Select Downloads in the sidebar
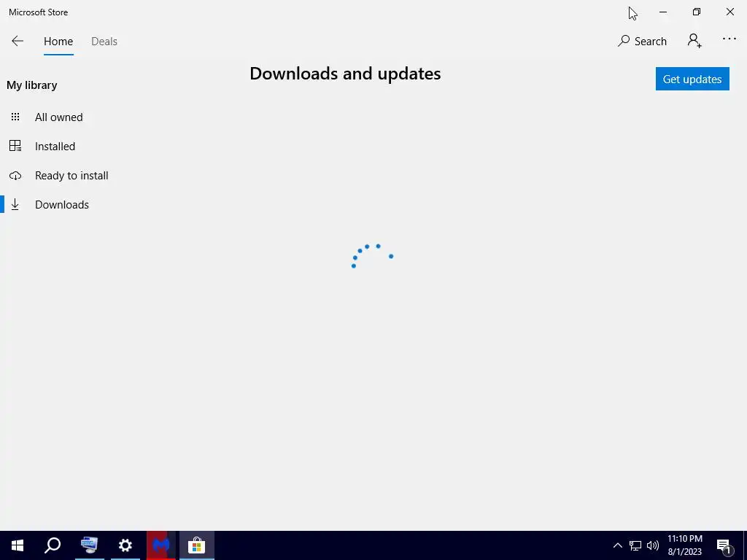The image size is (747, 560). point(62,205)
